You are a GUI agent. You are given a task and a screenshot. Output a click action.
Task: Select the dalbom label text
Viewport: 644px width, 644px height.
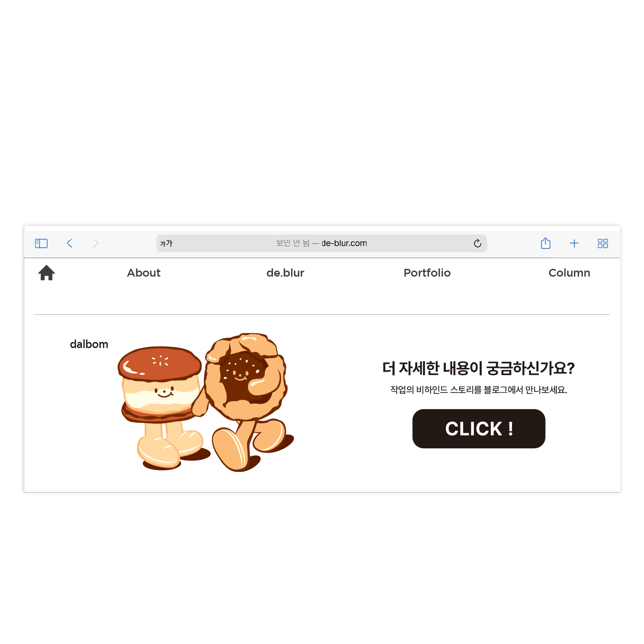click(89, 344)
